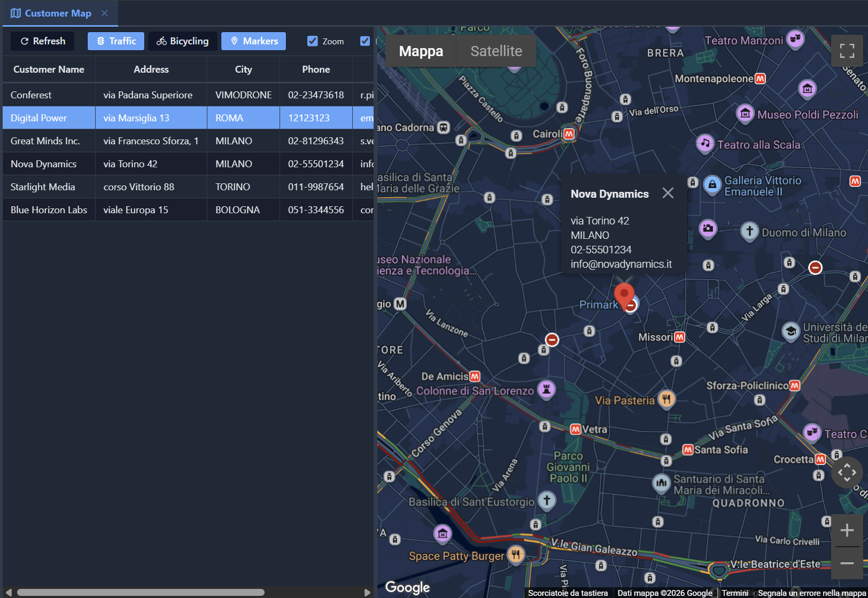Click Scorciatoie da tastiera
This screenshot has height=598, width=868.
pos(568,593)
